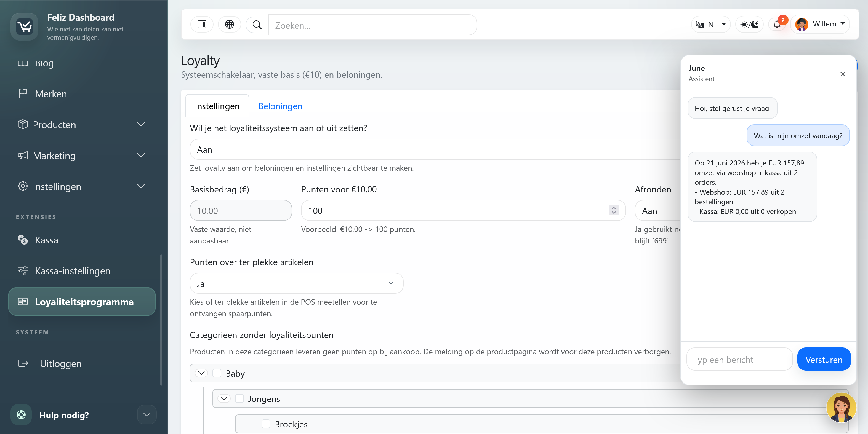Click the magnifier search icon
868x434 pixels.
coord(257,25)
